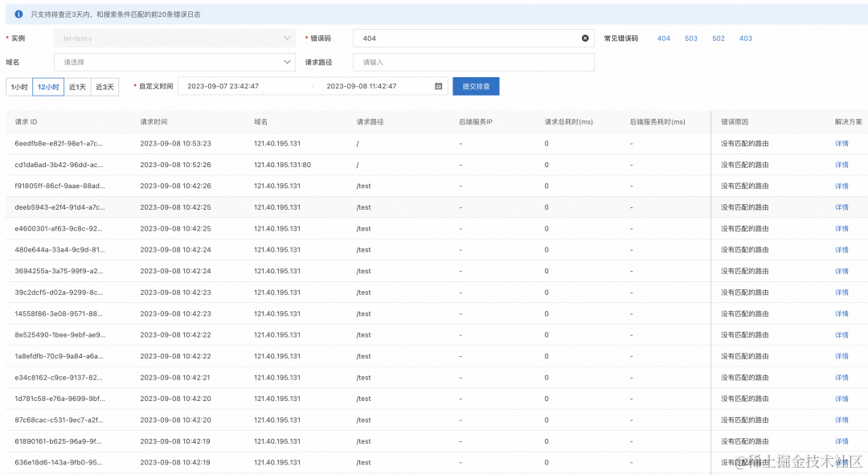Click the 请求 ID column header
Image resolution: width=868 pixels, height=475 pixels.
tap(26, 122)
